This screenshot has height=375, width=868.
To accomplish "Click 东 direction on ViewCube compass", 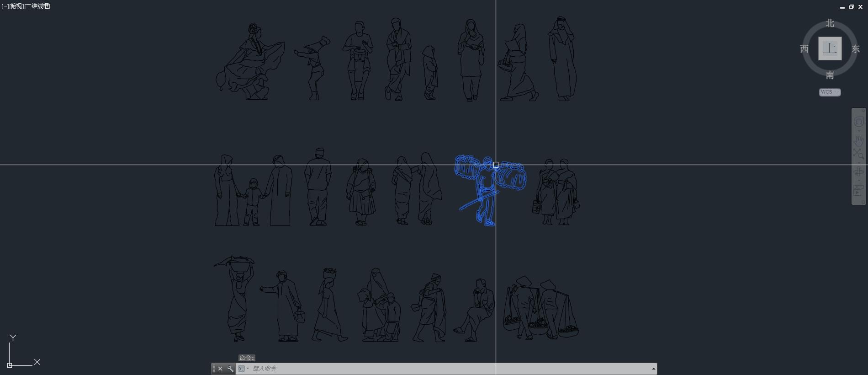I will point(855,49).
